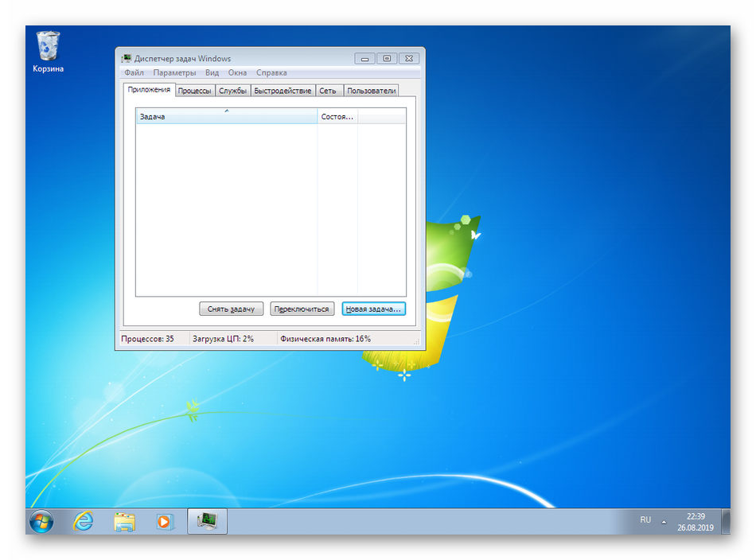Switch to the Пользователи tab

tap(372, 91)
